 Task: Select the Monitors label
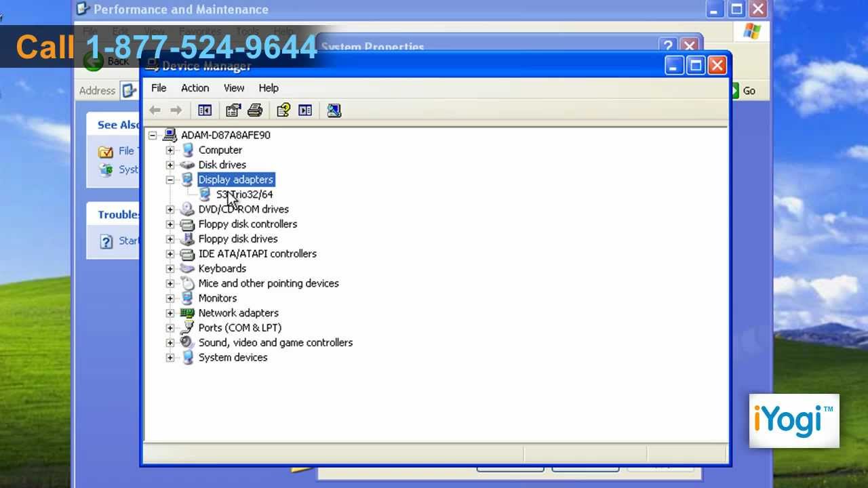point(218,298)
